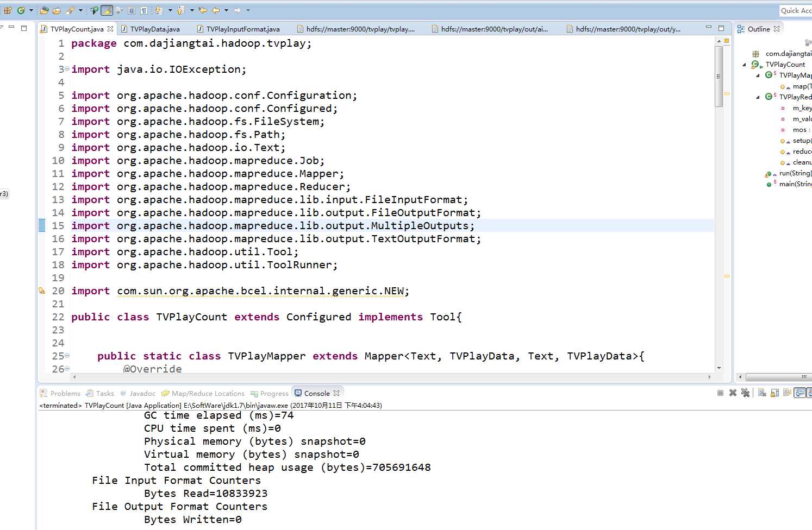Toggle the console Scroll Lock button
Viewport: 812px width, 530px height.
click(x=774, y=393)
